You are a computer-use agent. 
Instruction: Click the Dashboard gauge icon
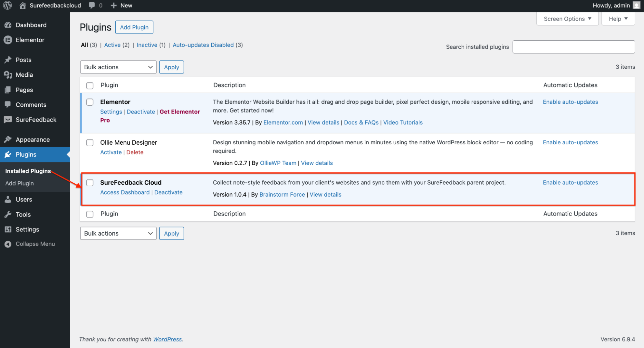[8, 25]
